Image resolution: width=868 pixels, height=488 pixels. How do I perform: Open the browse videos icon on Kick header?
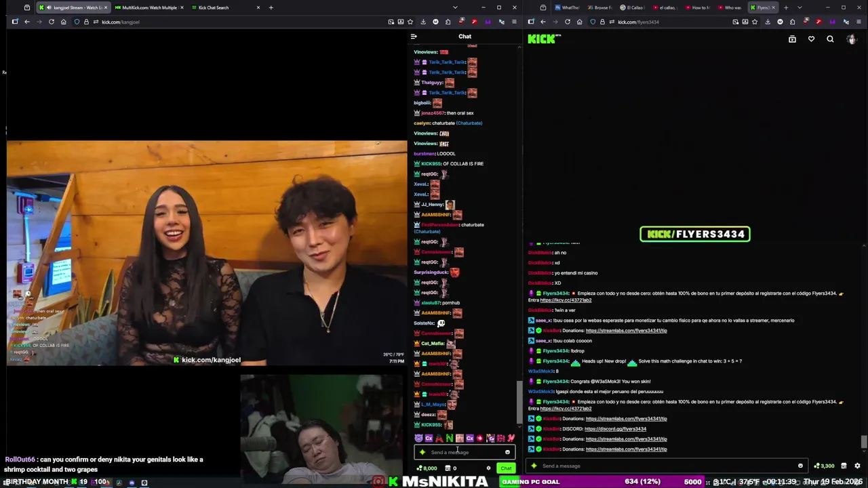click(x=792, y=39)
